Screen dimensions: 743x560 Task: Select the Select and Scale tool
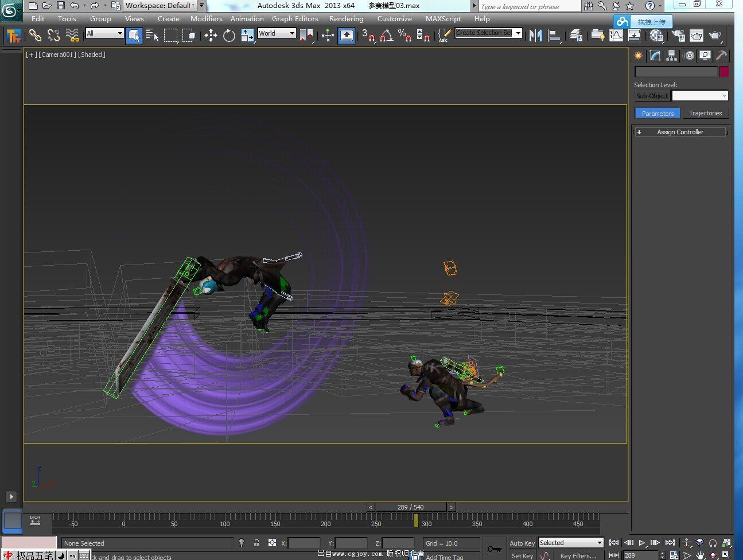247,36
